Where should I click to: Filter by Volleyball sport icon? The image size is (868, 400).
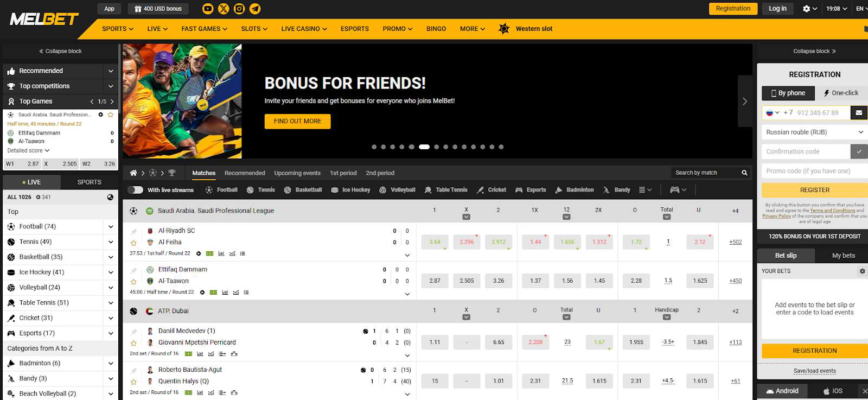(383, 190)
